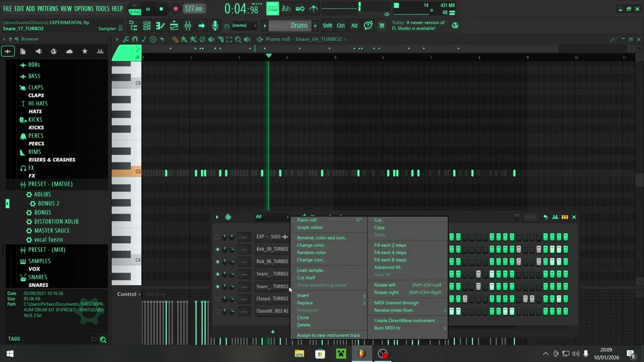
Task: Click the browser search magnifier icon
Action: click(103, 340)
